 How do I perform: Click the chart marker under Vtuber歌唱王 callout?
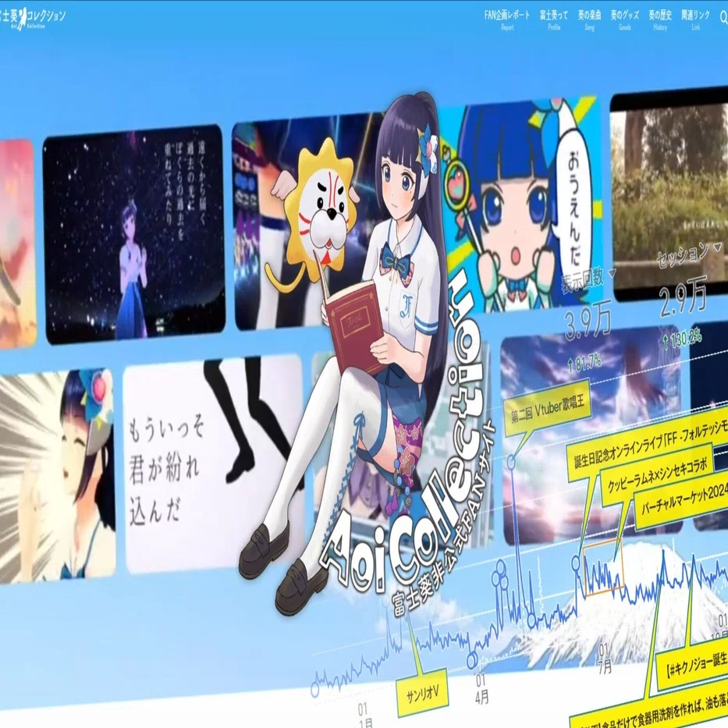[511, 461]
